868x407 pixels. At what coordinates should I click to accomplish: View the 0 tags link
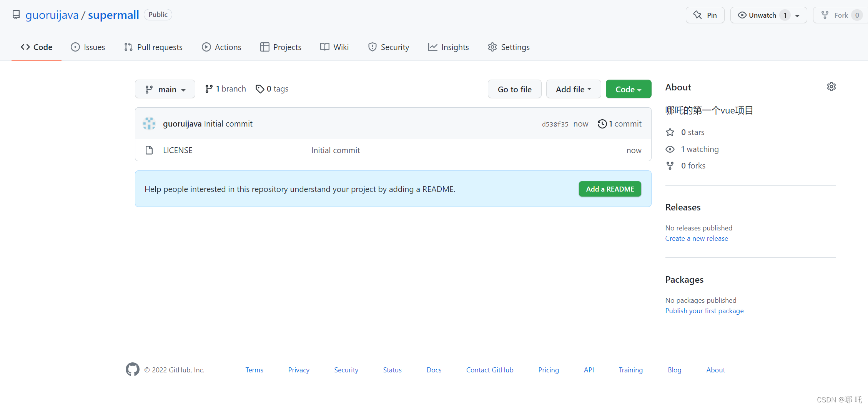(272, 89)
